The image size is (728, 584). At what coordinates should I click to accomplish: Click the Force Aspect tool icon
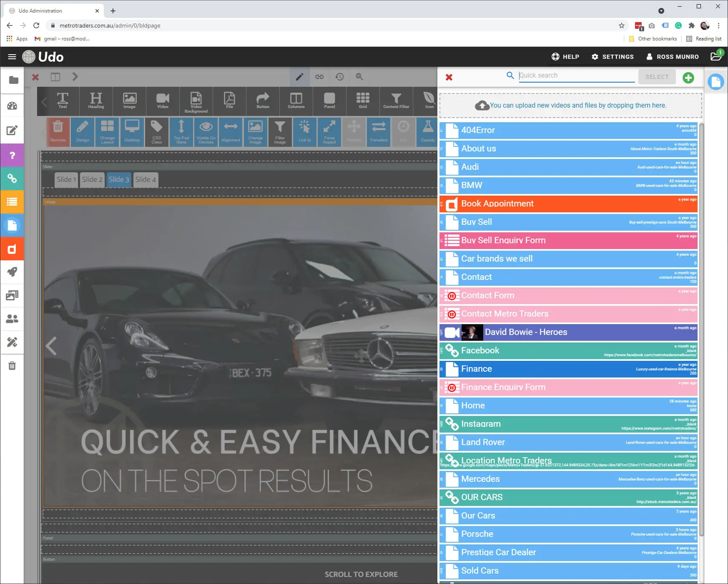329,131
